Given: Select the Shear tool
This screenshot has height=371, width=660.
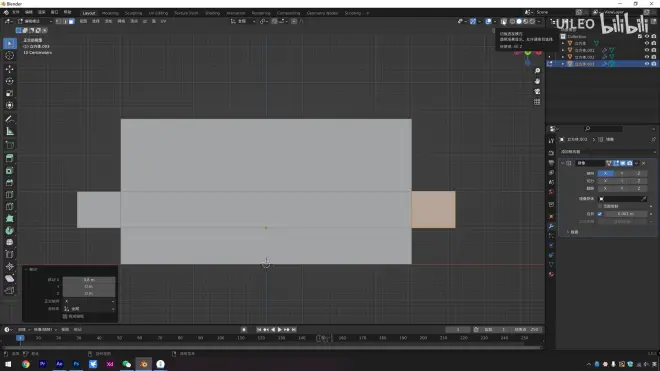Looking at the screenshot, I should (10, 278).
